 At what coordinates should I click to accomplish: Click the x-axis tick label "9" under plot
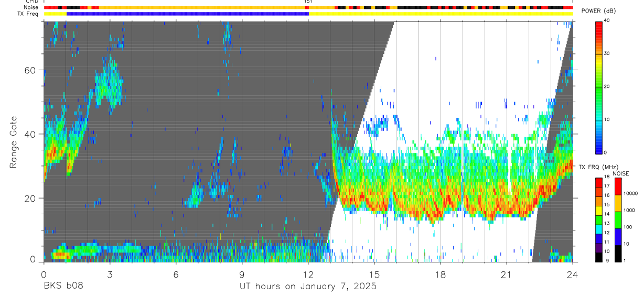pos(242,274)
